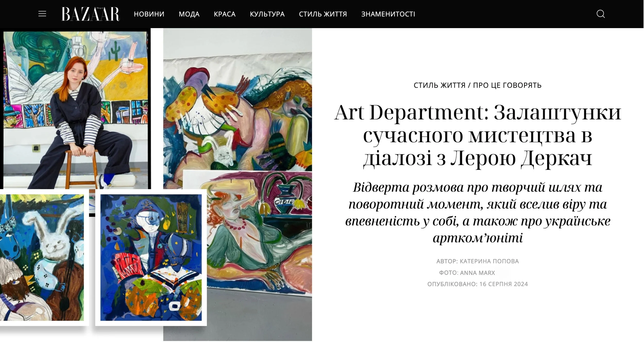Image resolution: width=644 pixels, height=342 pixels.
Task: Click the article subtitle in italics
Action: (478, 213)
